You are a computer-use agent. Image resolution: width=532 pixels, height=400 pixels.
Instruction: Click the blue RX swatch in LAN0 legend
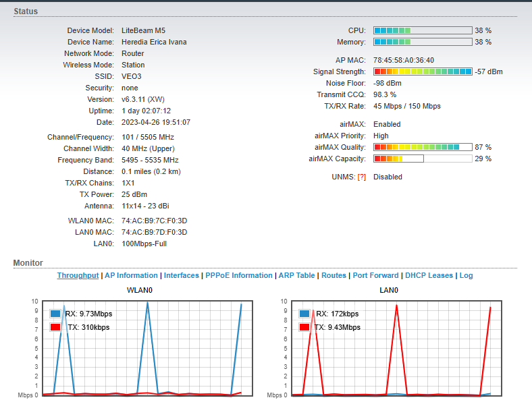(x=304, y=314)
